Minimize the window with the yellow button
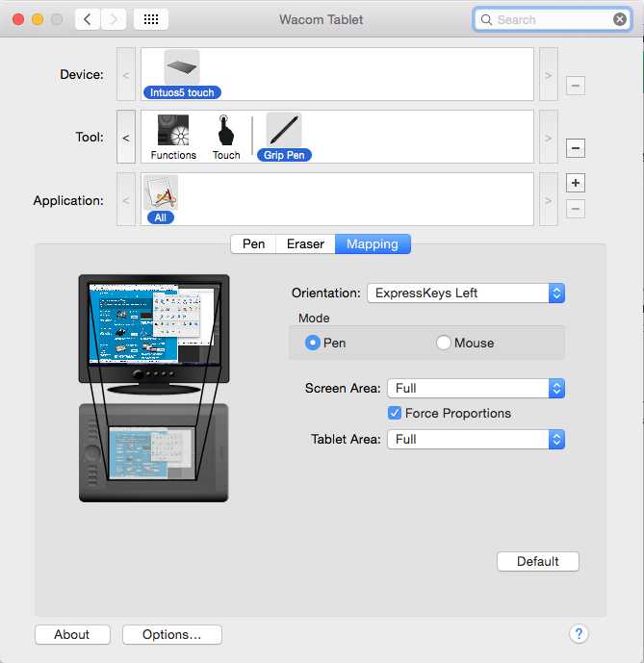The width and height of the screenshot is (644, 663). 38,19
